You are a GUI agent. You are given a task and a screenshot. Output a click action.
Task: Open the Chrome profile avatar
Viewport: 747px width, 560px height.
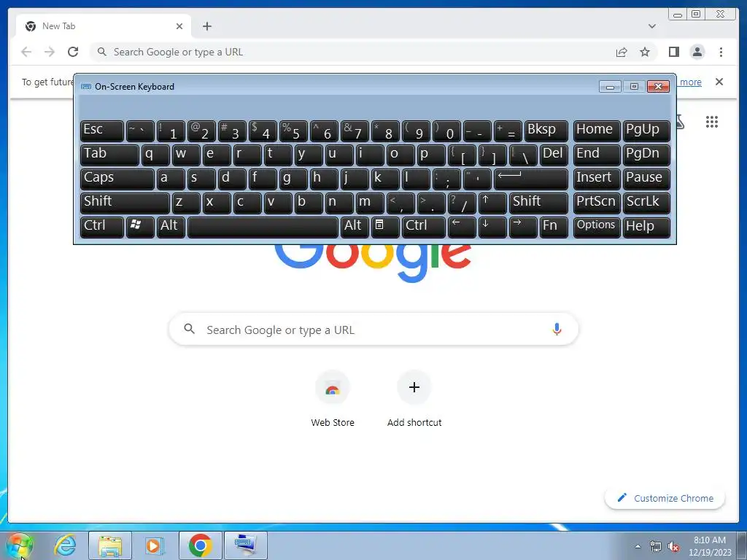(x=697, y=52)
